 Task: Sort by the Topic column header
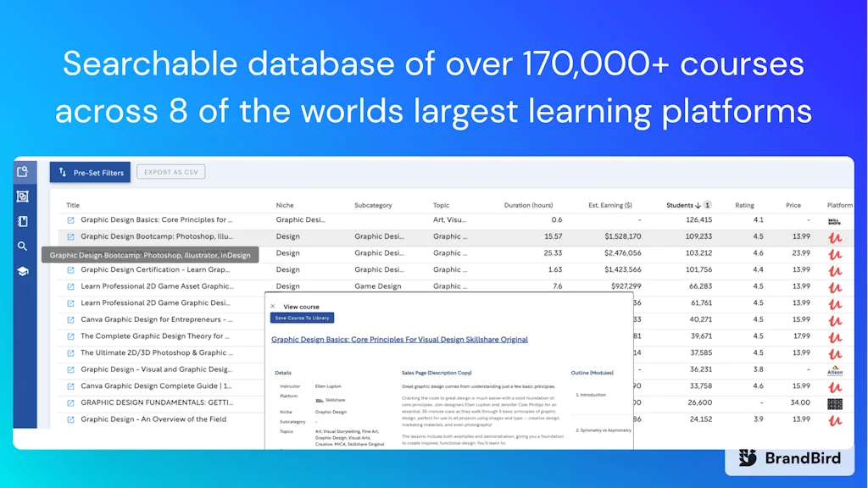pyautogui.click(x=441, y=205)
